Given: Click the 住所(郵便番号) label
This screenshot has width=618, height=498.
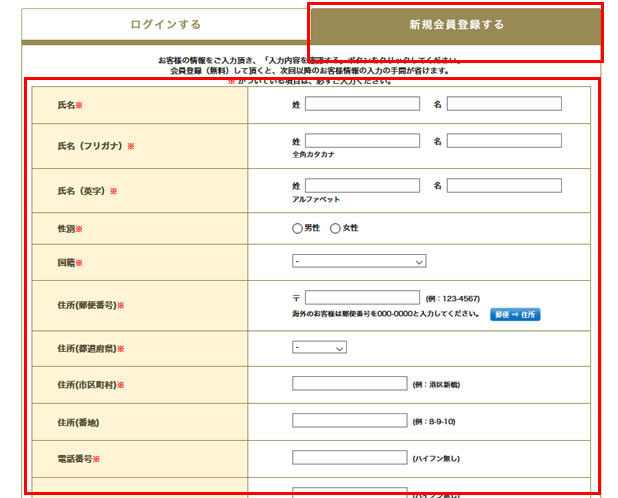Looking at the screenshot, I should 91,305.
